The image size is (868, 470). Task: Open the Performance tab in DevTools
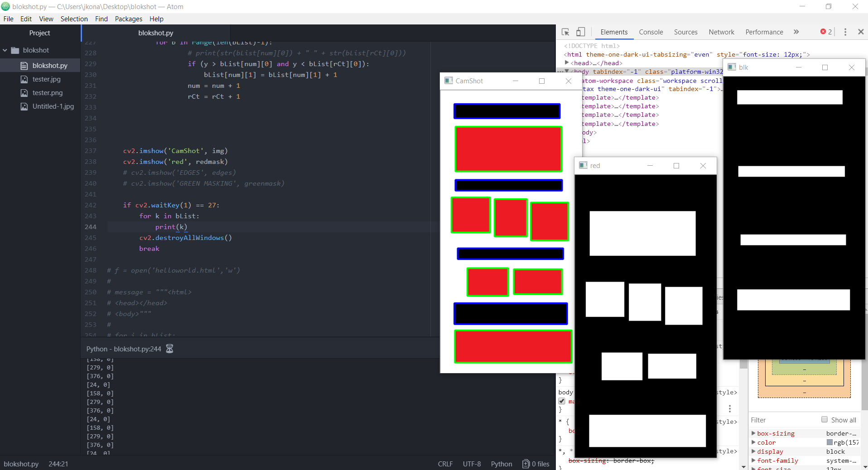pyautogui.click(x=764, y=32)
